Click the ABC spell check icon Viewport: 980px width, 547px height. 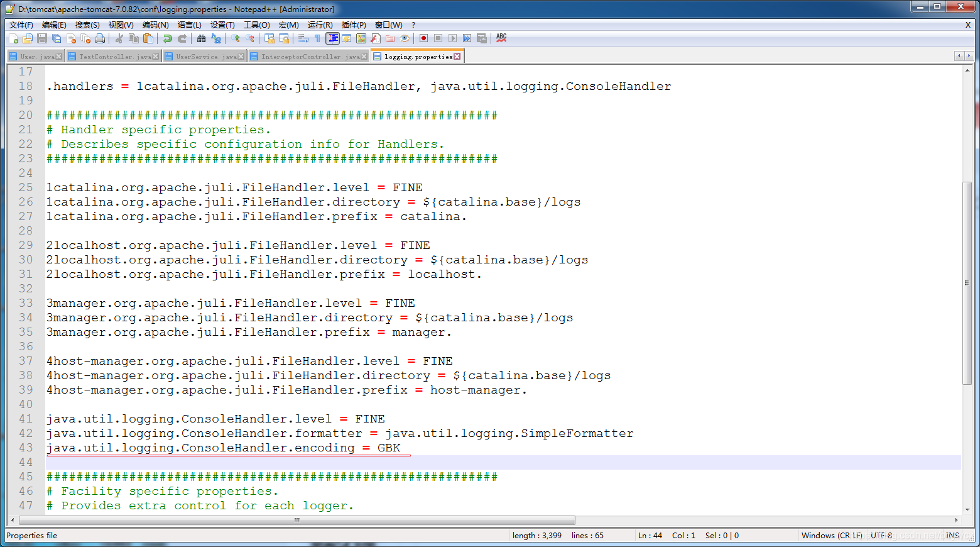tap(501, 38)
